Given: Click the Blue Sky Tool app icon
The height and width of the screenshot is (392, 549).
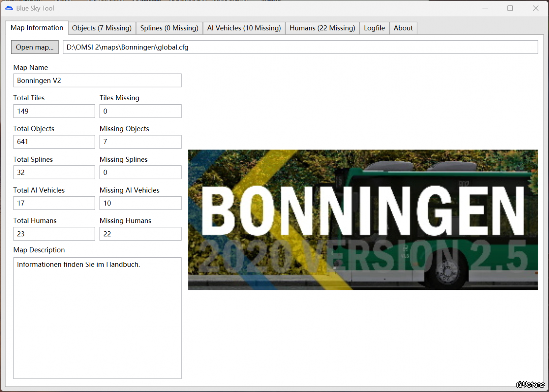Looking at the screenshot, I should (x=9, y=8).
